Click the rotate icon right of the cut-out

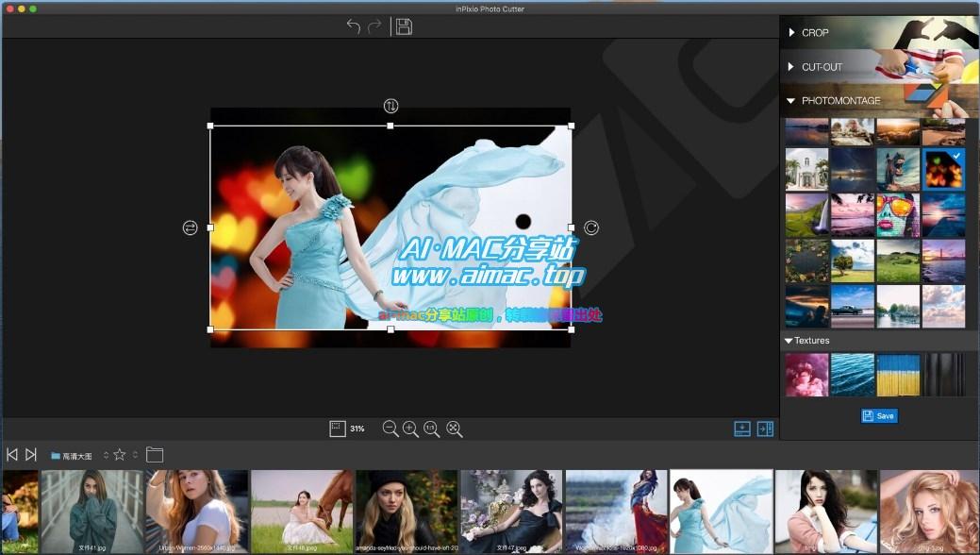[591, 227]
